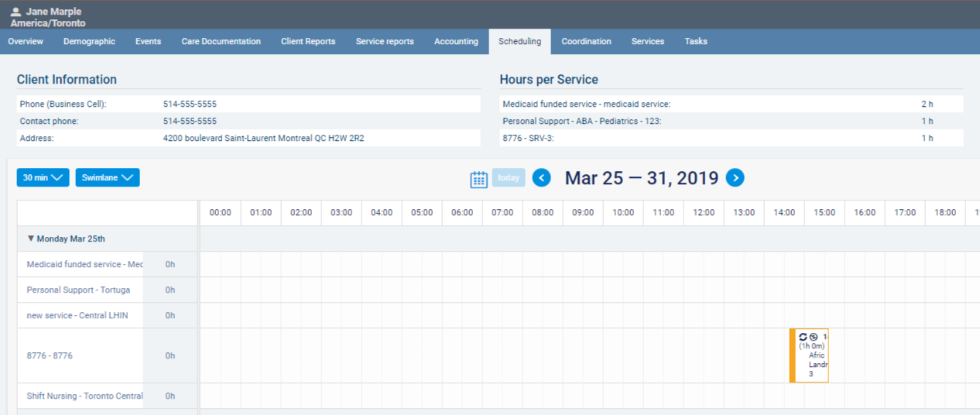The width and height of the screenshot is (980, 415).
Task: Advance to next week arrow
Action: pos(735,178)
